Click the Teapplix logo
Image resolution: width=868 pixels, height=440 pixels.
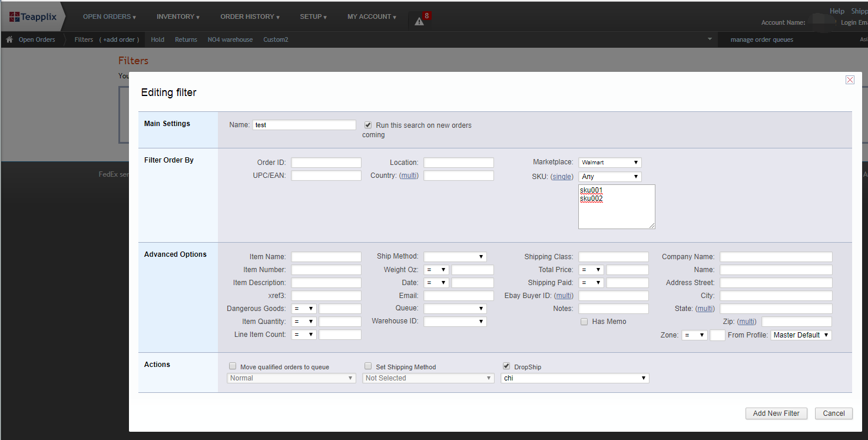pyautogui.click(x=33, y=16)
